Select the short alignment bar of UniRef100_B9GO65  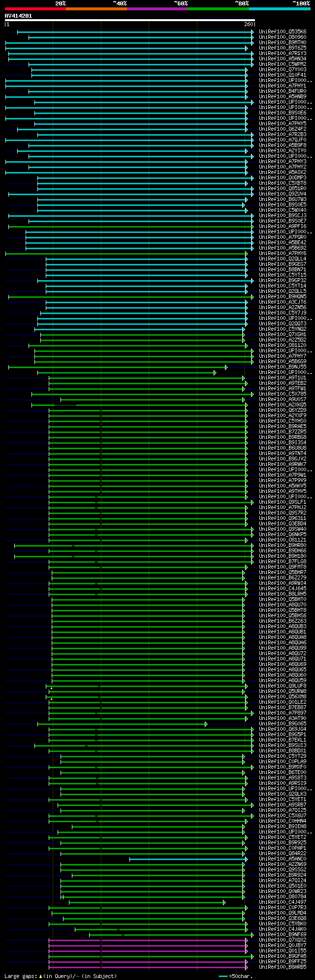(x=123, y=724)
